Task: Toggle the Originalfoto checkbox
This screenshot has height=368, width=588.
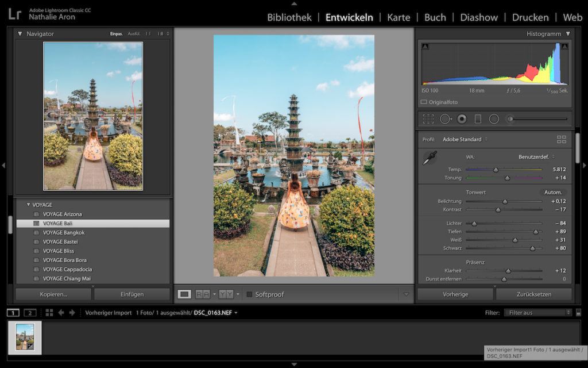Action: (x=424, y=102)
